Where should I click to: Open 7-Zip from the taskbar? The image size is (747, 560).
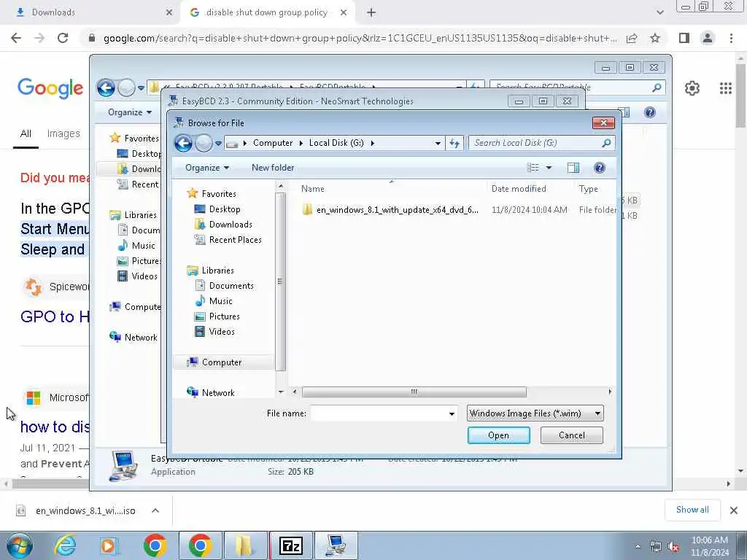[291, 545]
